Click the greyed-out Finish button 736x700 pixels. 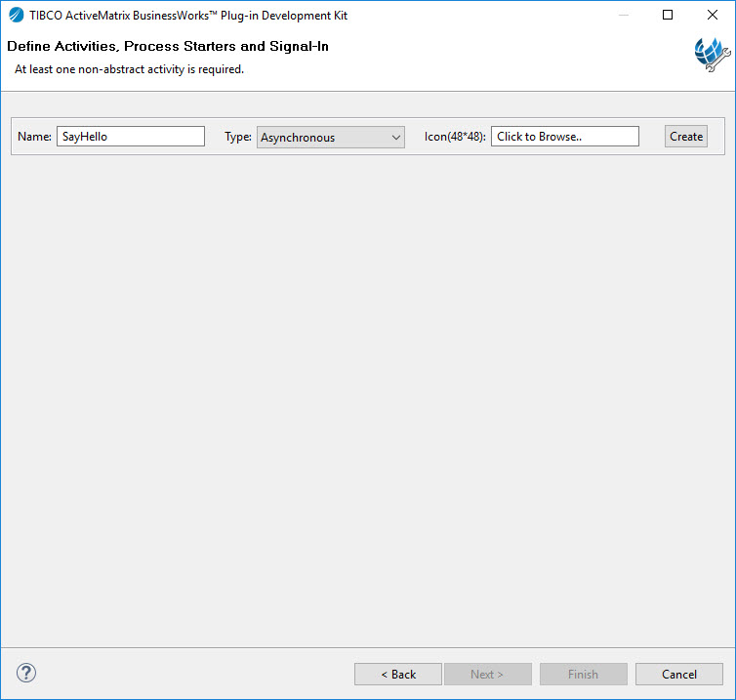click(x=584, y=675)
